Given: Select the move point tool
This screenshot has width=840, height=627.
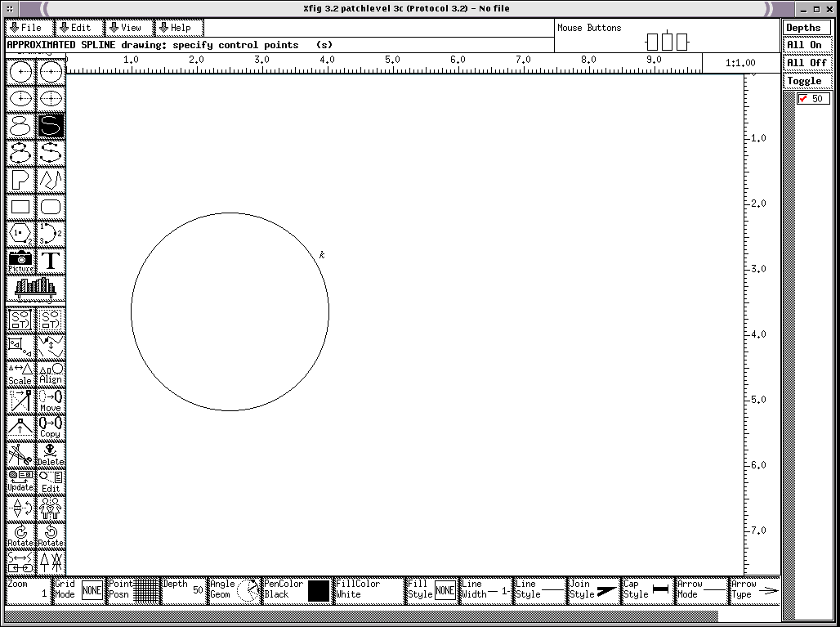Looking at the screenshot, I should click(20, 401).
